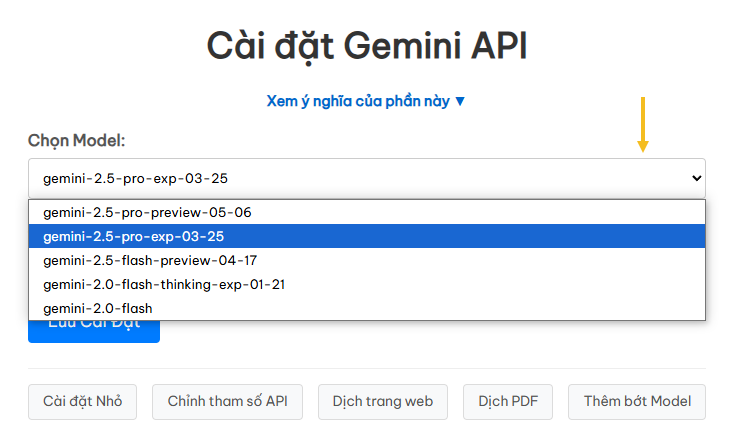
Task: Choose the gemini-2.0-flash model option
Action: click(97, 308)
